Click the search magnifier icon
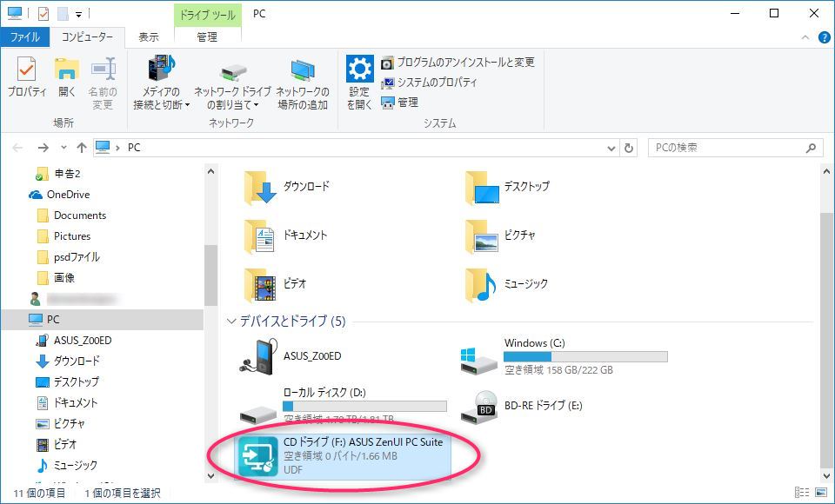 [x=811, y=148]
